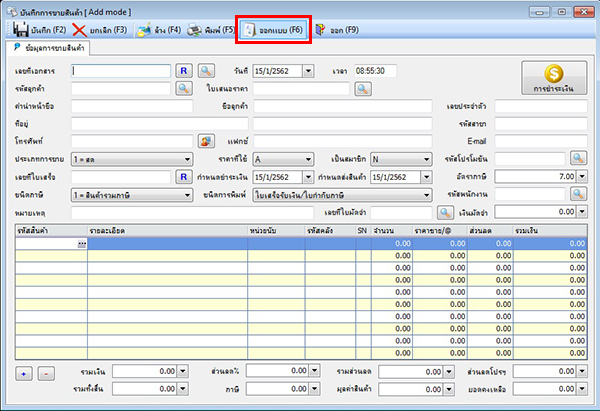Click the quotation search magnifier icon

pyautogui.click(x=363, y=89)
